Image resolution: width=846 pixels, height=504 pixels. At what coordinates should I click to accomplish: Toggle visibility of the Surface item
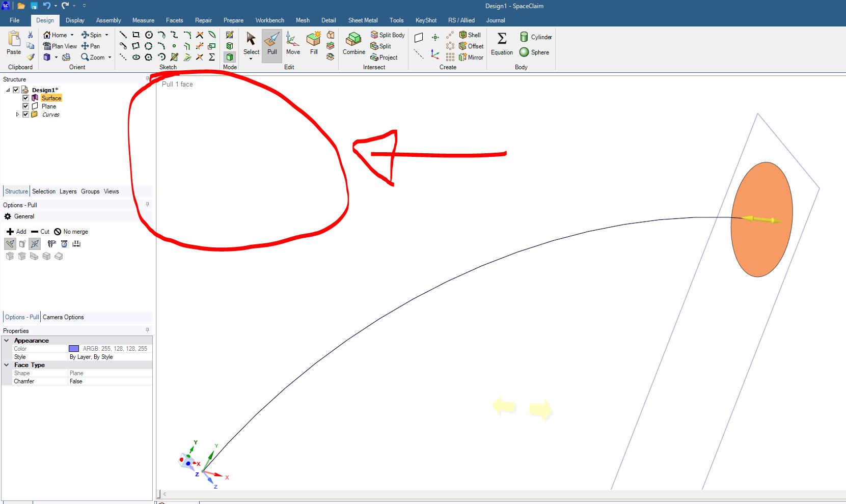tap(26, 98)
